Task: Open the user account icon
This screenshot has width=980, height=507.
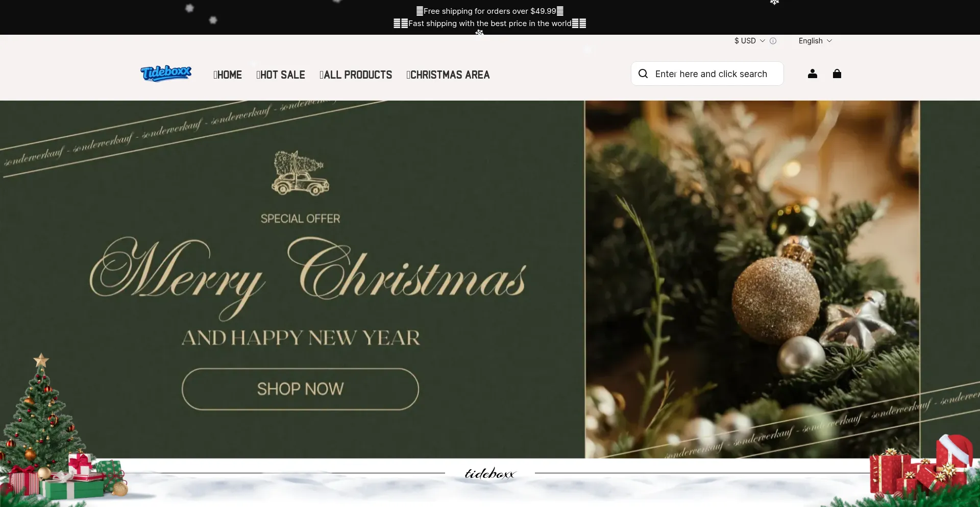Action: point(813,74)
